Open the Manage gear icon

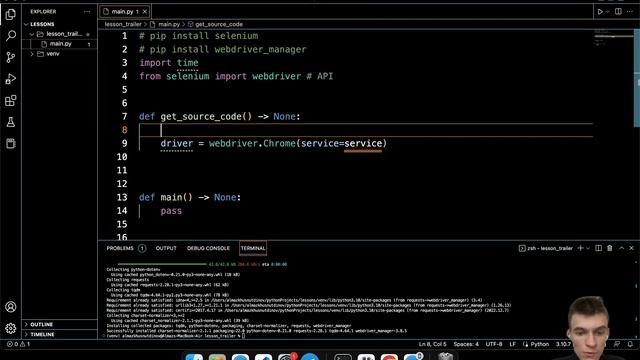pyautogui.click(x=11, y=328)
